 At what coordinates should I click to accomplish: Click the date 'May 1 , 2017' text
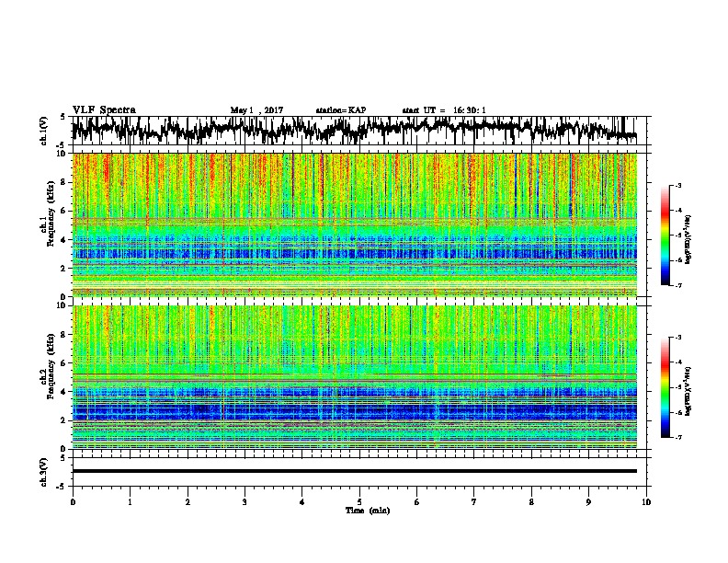click(x=256, y=110)
